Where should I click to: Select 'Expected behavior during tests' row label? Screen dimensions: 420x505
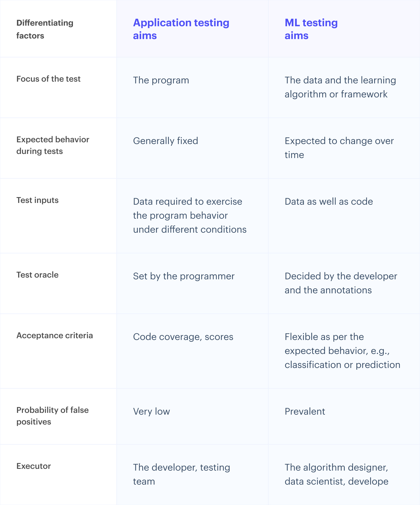[53, 145]
